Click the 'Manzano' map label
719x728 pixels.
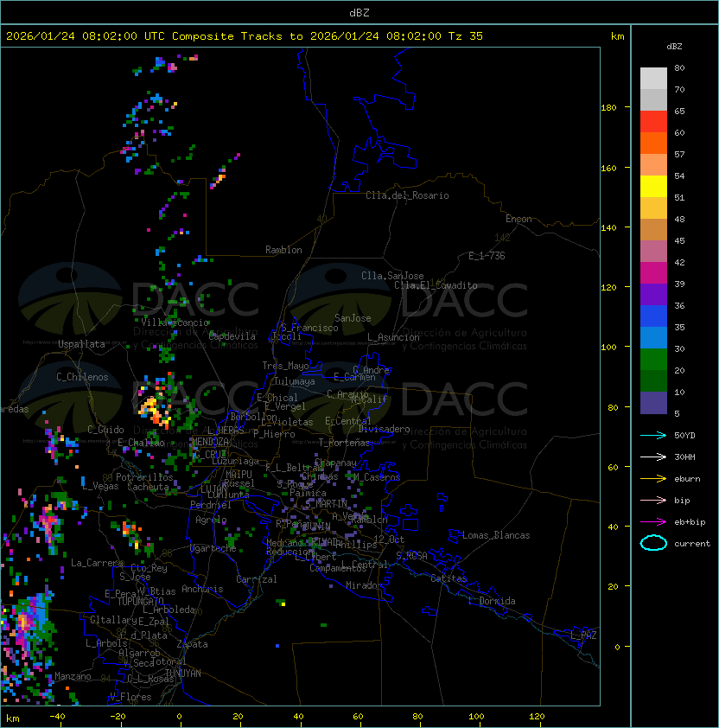click(x=73, y=676)
